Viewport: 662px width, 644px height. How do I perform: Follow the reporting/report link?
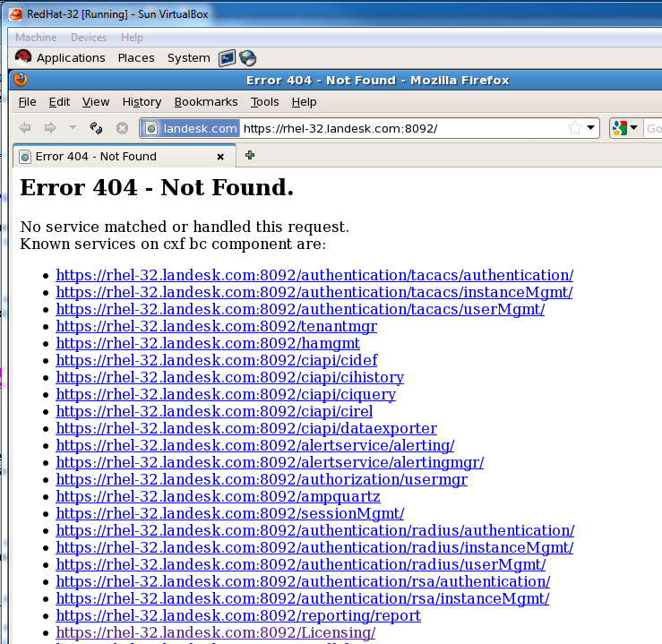(238, 615)
